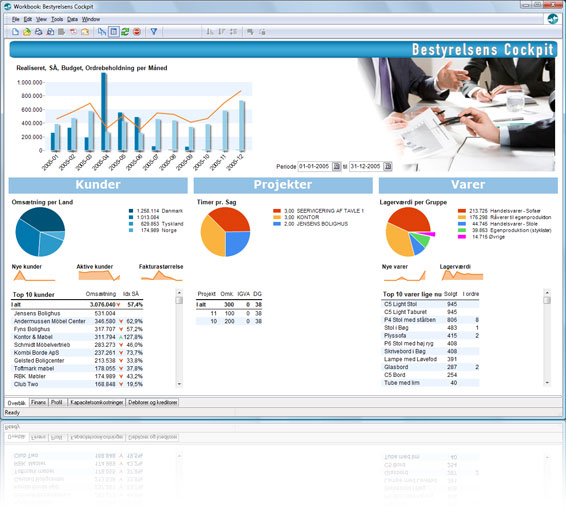This screenshot has width=566, height=509.
Task: Select the C5 Light Stol product row
Action: point(430,304)
